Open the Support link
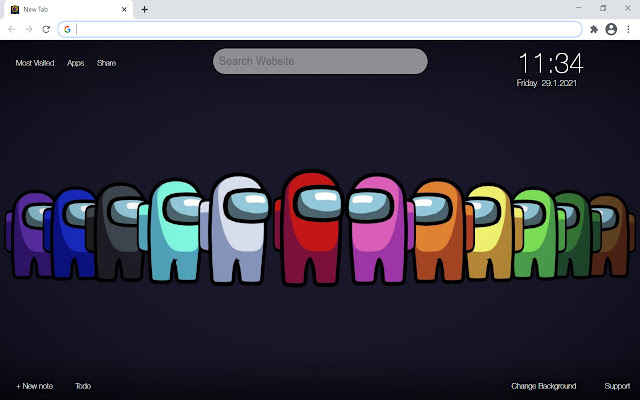Viewport: 640px width, 400px height. [x=617, y=386]
